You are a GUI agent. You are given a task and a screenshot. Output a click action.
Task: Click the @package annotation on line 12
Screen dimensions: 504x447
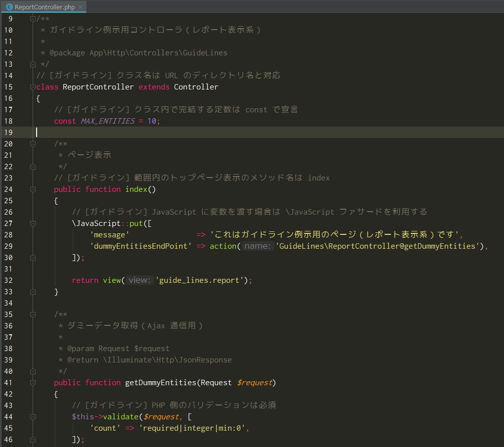coord(67,53)
